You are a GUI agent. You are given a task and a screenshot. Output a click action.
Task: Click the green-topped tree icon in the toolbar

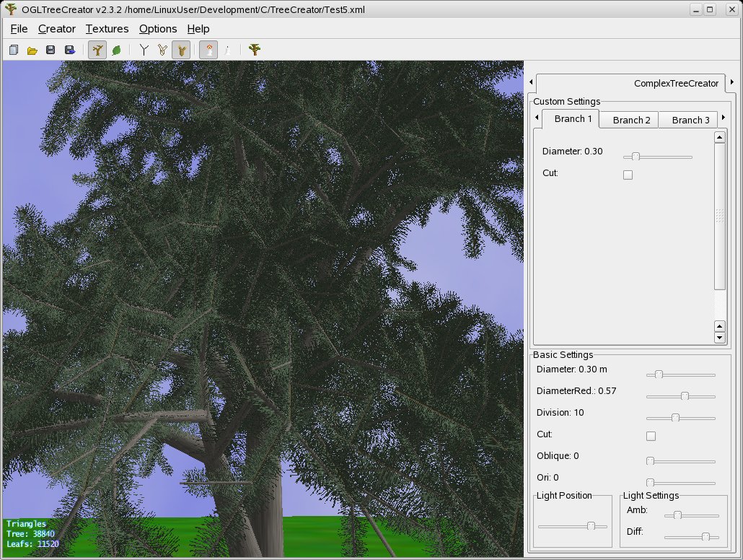click(x=254, y=50)
